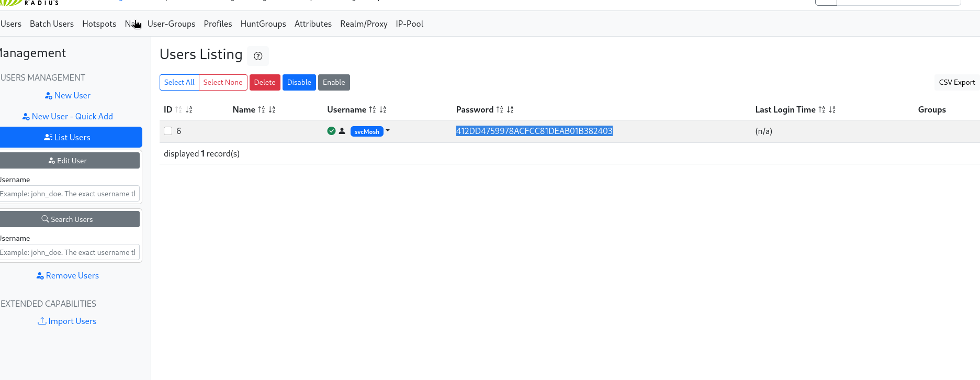Image resolution: width=980 pixels, height=380 pixels.
Task: Click the red Delete button
Action: [x=265, y=82]
